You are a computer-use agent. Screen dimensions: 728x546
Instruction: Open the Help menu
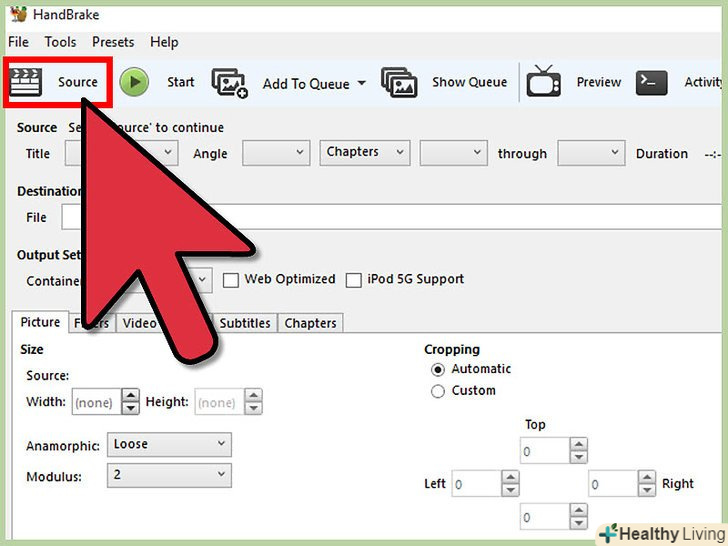[x=164, y=42]
